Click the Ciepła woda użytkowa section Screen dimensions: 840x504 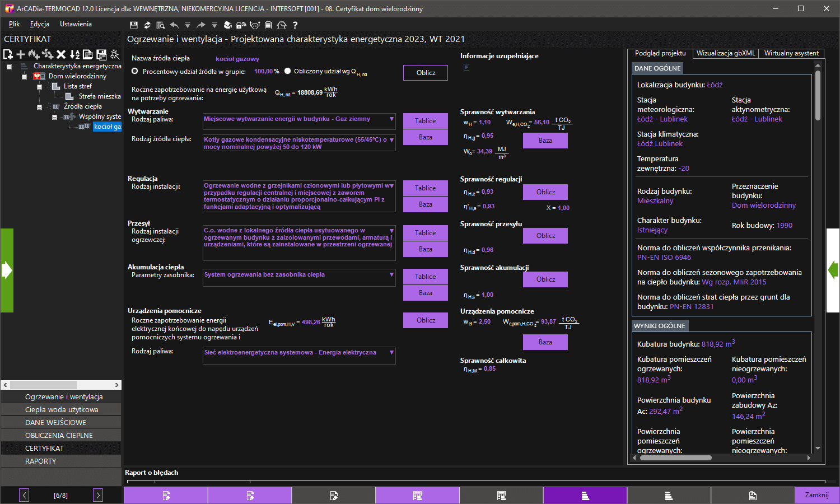62,410
